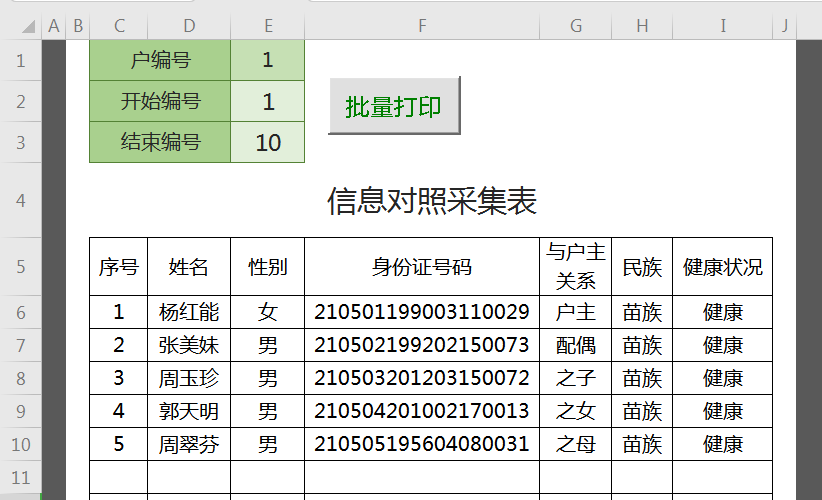Select the 之子 relationship cell
This screenshot has width=822, height=500.
pos(576,378)
